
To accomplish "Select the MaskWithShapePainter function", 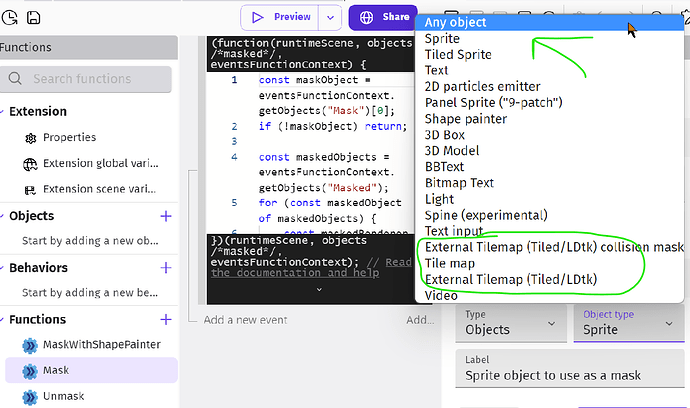I will (x=102, y=345).
